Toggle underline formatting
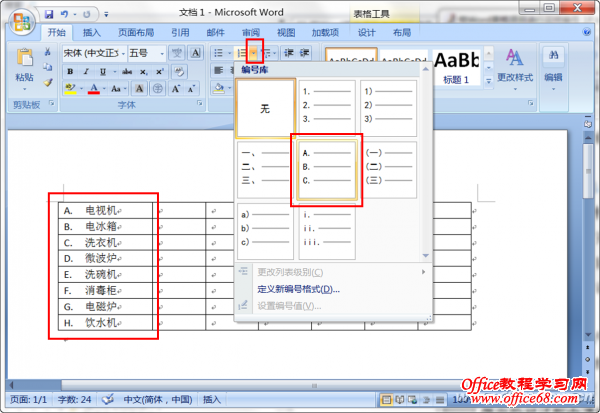 click(x=103, y=72)
